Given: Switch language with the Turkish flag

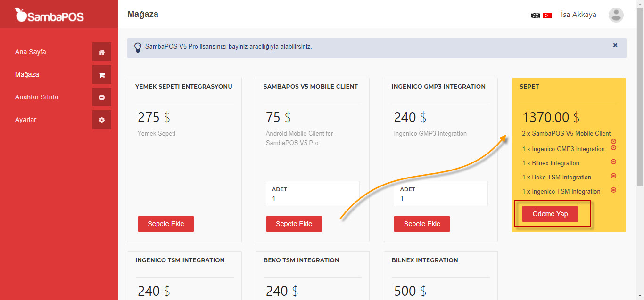Looking at the screenshot, I should click(x=547, y=15).
